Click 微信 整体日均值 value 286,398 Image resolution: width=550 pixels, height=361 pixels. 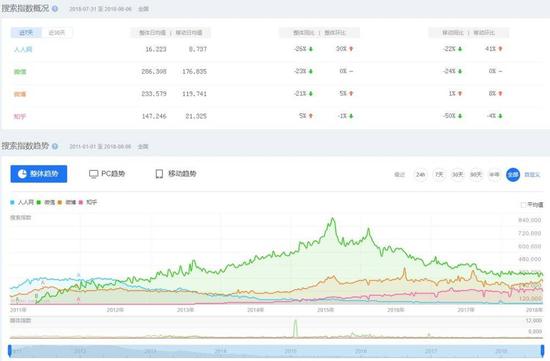click(154, 72)
